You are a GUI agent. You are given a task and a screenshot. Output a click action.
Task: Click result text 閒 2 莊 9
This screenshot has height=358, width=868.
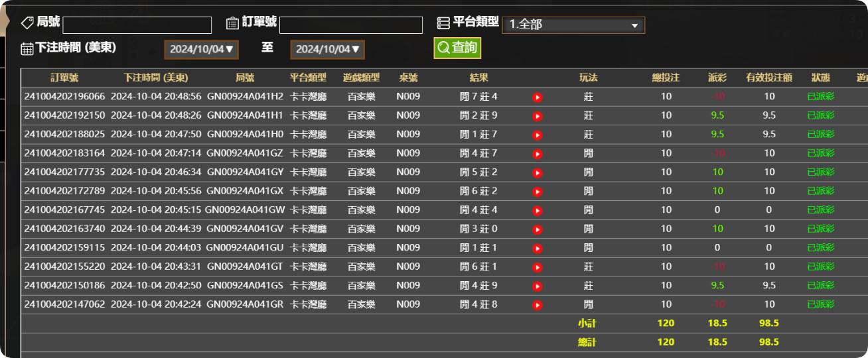pyautogui.click(x=478, y=115)
